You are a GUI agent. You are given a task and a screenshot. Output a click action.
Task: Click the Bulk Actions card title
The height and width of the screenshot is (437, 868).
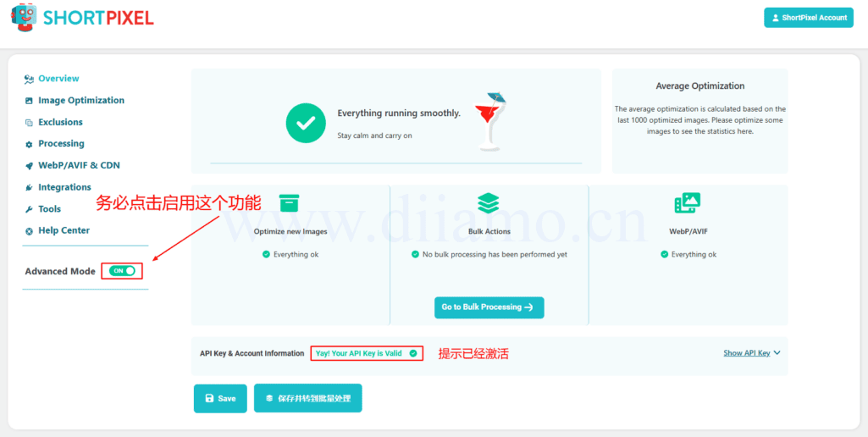click(489, 231)
